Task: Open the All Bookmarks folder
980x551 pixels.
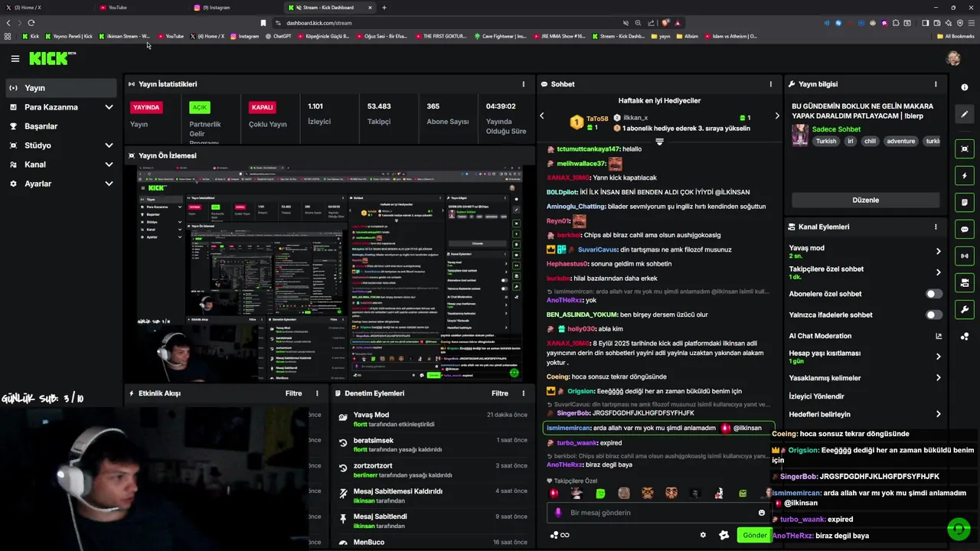Action: point(955,36)
